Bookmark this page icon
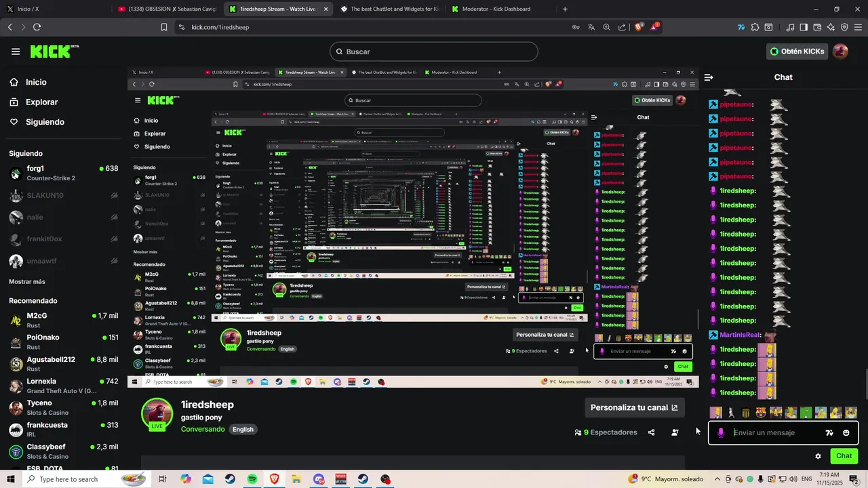Screen dimensions: 868x488 [164, 27]
